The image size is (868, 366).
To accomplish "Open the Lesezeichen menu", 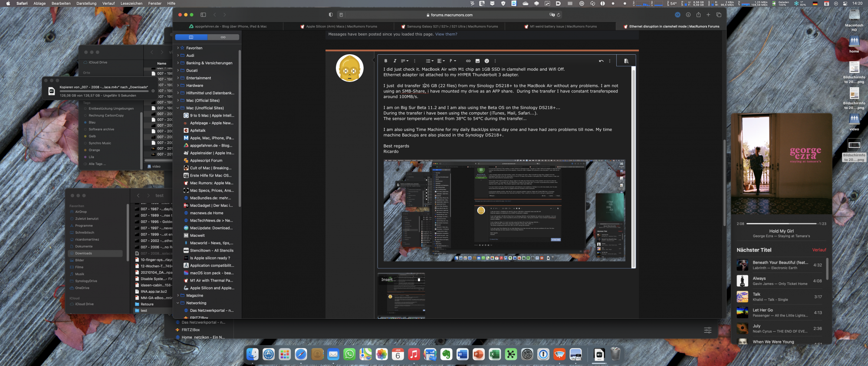I will [x=132, y=3].
